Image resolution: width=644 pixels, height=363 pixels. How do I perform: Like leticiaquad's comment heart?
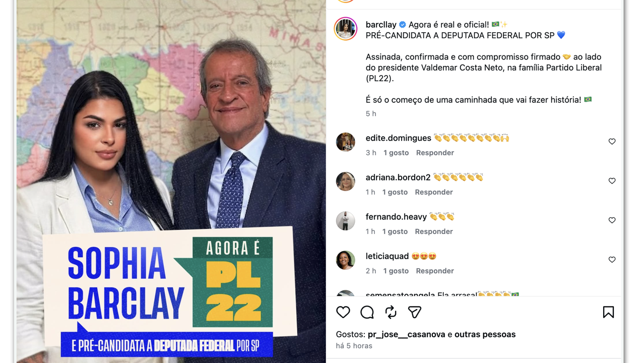coord(612,260)
